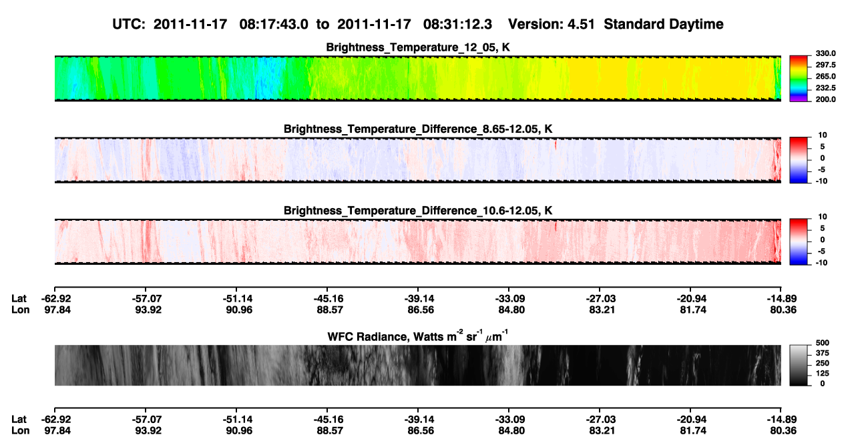The image size is (868, 445).
Task: Click the -10 label of 8.65-12.05 colorbar
Action: pos(822,181)
